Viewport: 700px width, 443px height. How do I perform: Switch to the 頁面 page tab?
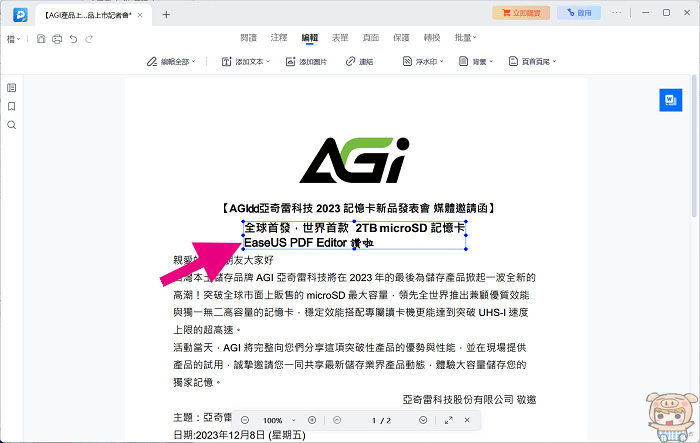(371, 38)
